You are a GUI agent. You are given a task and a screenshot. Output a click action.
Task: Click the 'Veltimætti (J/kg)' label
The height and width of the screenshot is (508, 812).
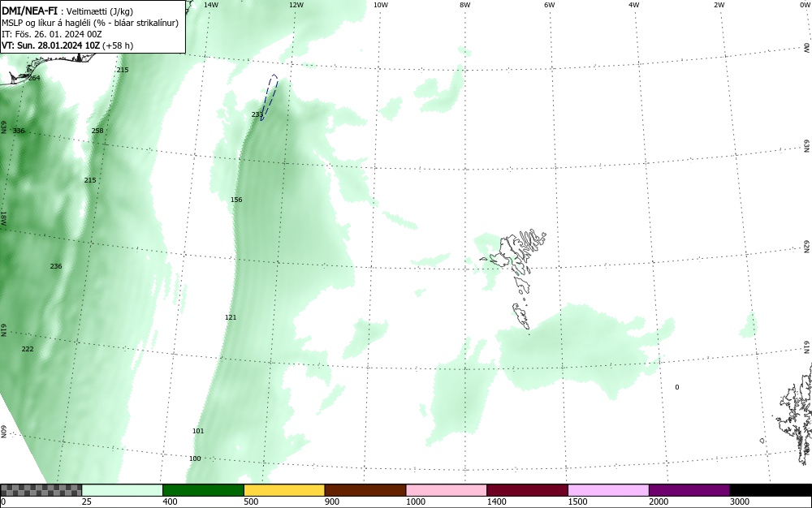point(100,11)
